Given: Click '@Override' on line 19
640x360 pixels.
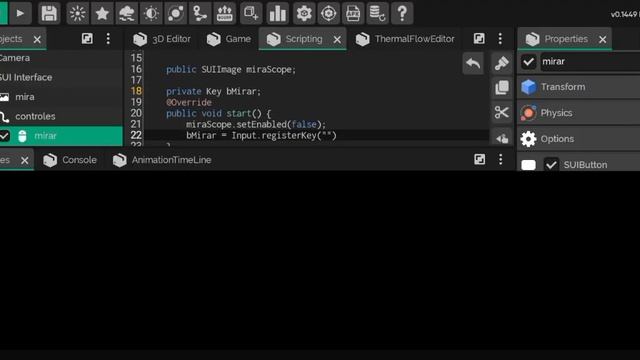Looking at the screenshot, I should coord(189,102).
